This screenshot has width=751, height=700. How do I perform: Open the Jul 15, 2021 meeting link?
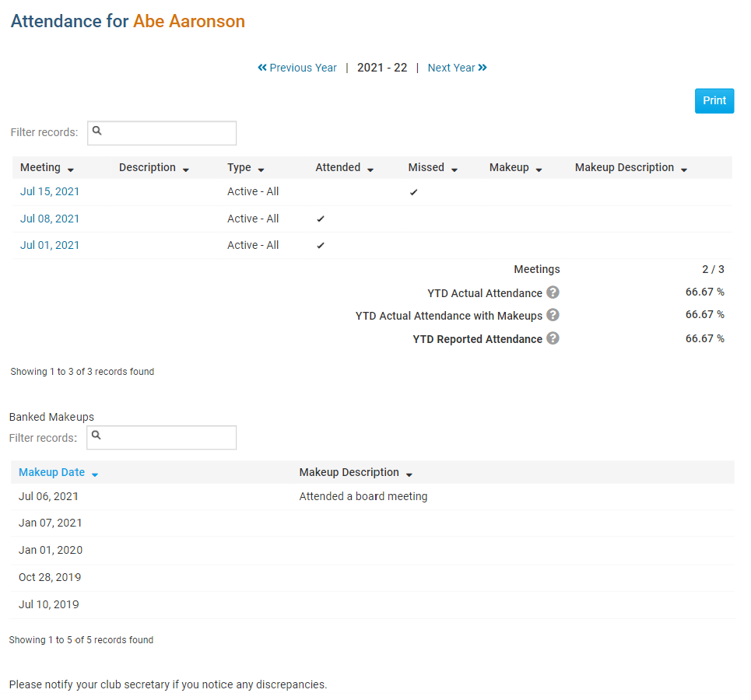50,191
